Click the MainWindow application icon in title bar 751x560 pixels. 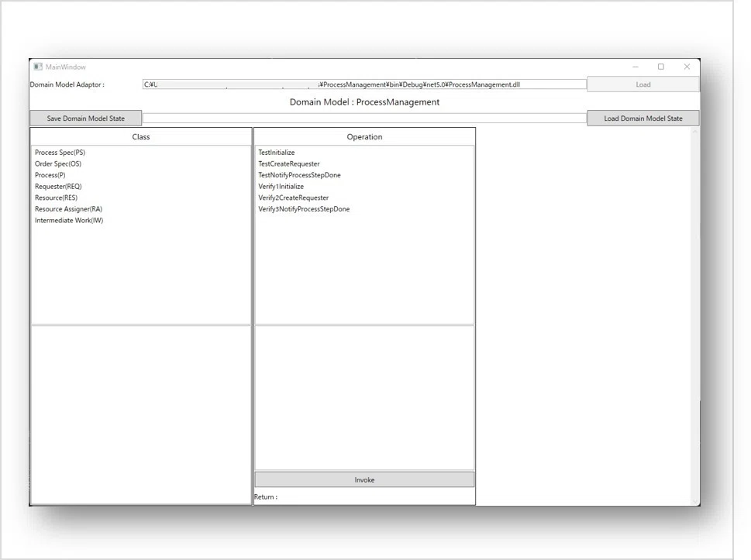click(38, 67)
